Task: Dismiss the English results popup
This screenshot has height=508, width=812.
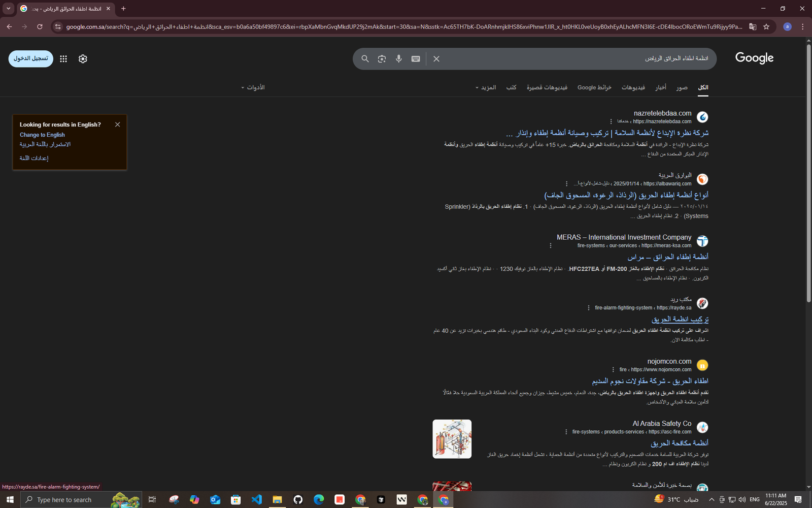Action: click(x=118, y=124)
